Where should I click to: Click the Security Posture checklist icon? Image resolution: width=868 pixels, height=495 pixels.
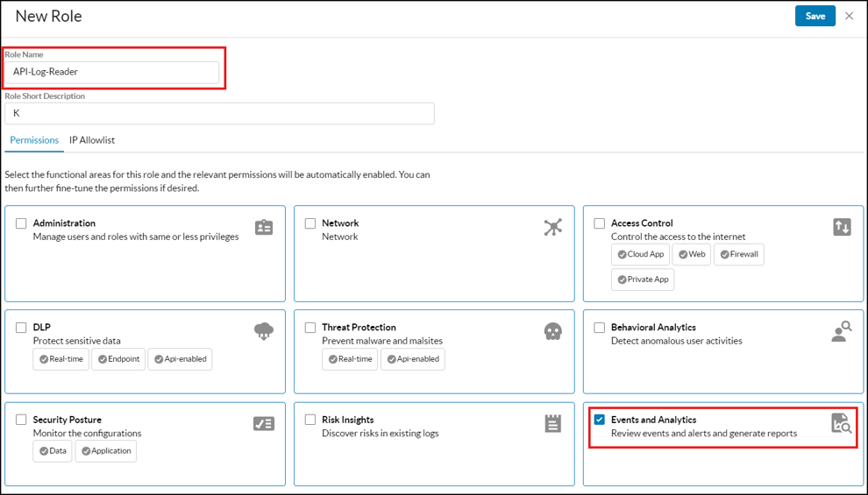click(264, 424)
